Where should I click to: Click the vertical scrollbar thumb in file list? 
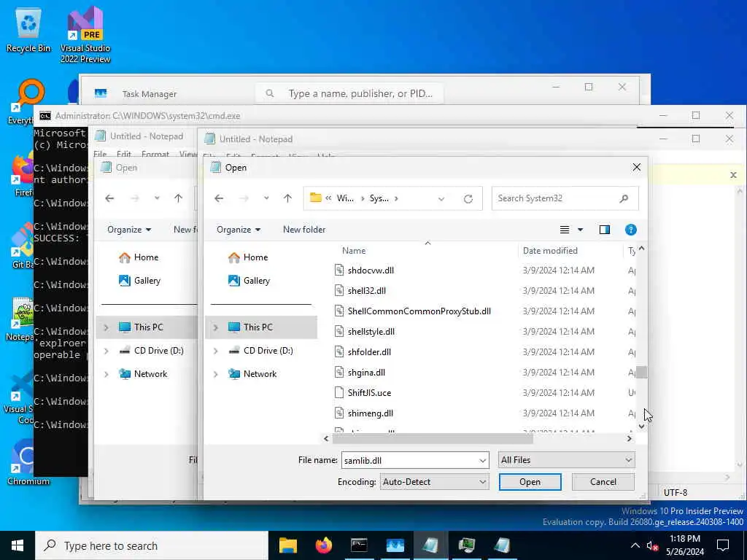(x=642, y=372)
